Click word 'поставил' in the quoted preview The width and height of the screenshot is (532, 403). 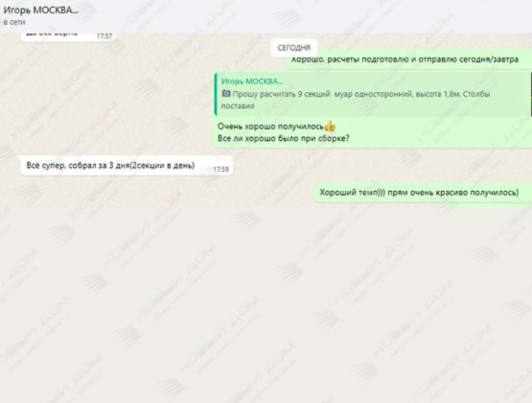[x=238, y=106]
